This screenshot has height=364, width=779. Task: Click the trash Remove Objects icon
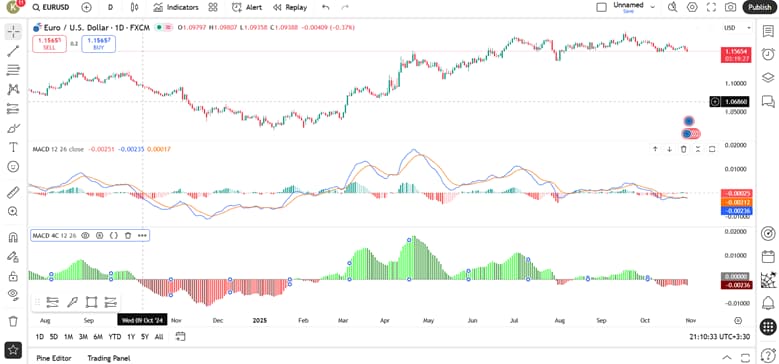[13, 321]
